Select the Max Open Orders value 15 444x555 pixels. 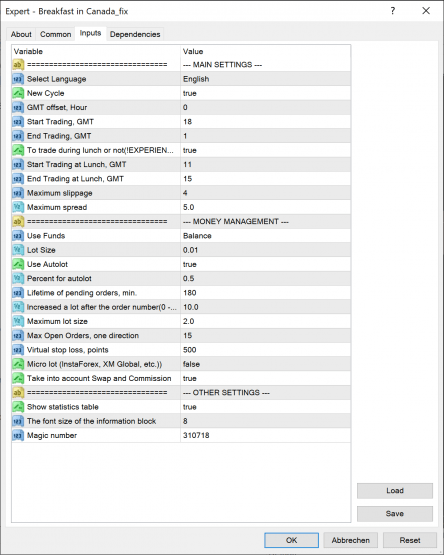tap(266, 336)
